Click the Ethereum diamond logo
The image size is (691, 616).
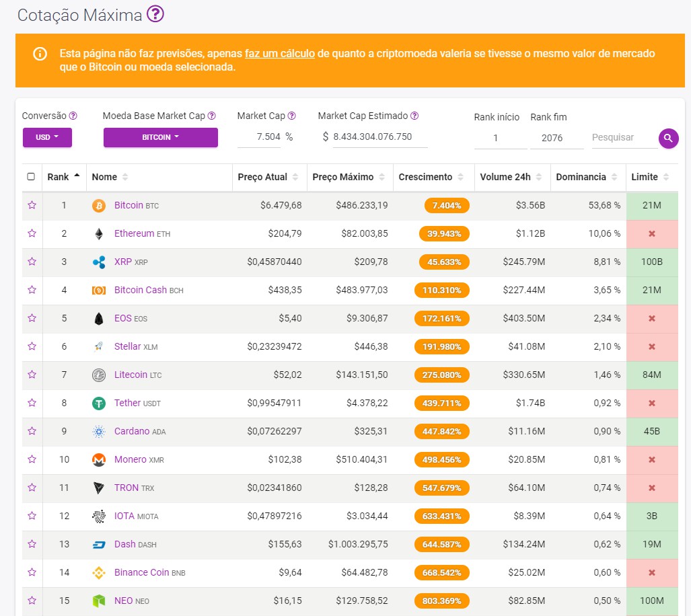click(99, 234)
